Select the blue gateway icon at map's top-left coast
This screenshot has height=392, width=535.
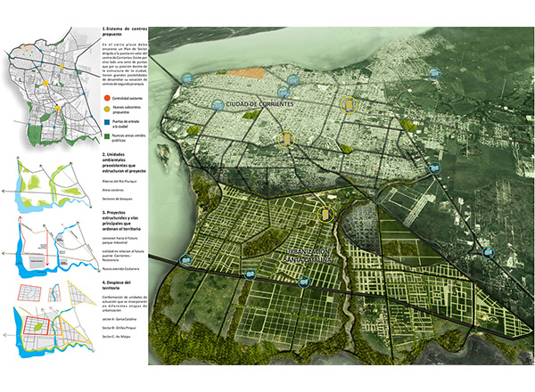click(186, 78)
